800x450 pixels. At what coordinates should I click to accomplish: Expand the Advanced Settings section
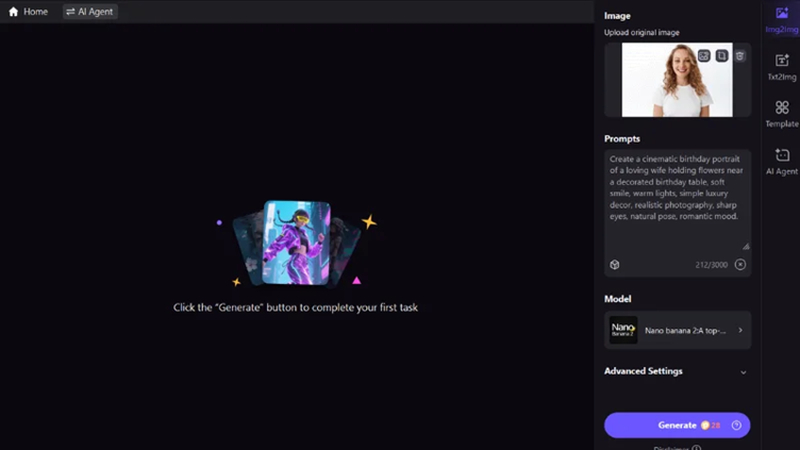(x=677, y=371)
